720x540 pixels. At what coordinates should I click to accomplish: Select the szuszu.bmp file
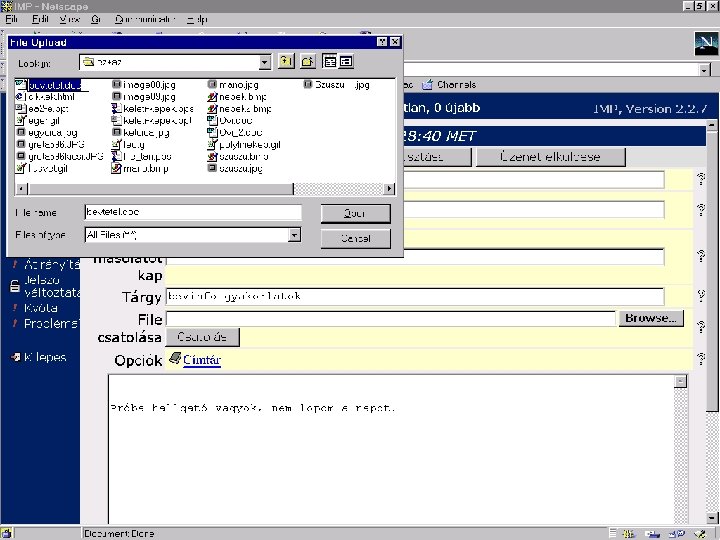(x=238, y=157)
